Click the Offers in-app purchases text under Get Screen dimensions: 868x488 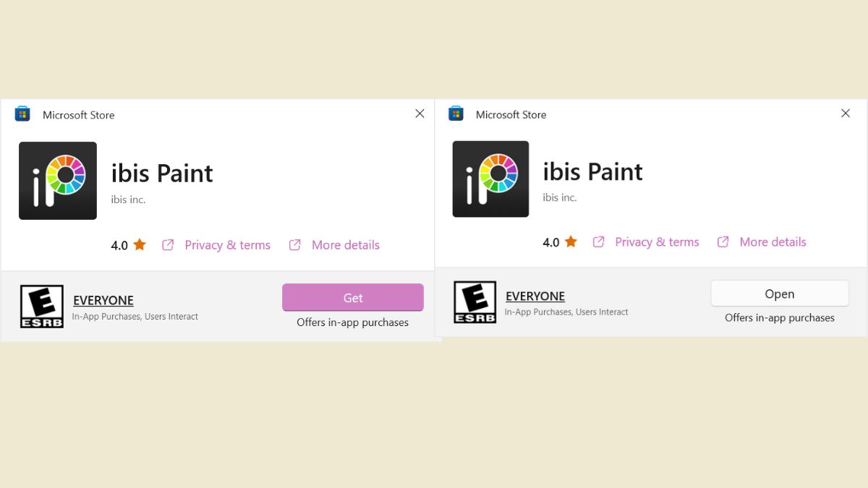click(352, 322)
